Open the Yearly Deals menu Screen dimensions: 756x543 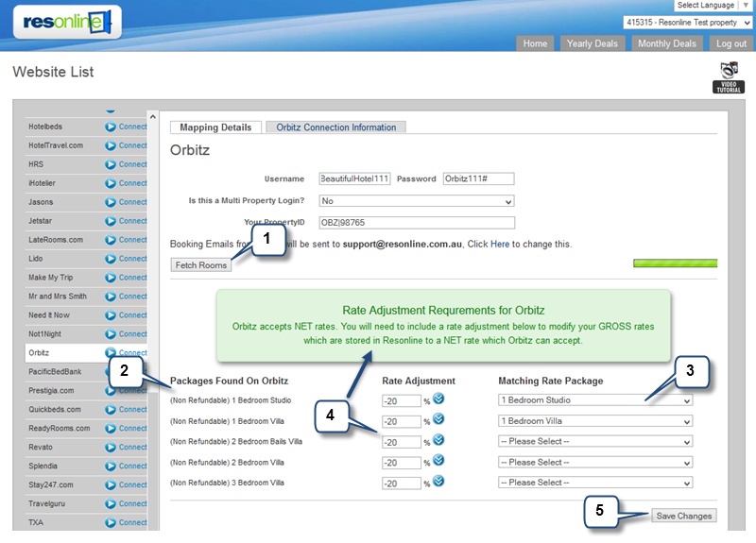(x=593, y=43)
